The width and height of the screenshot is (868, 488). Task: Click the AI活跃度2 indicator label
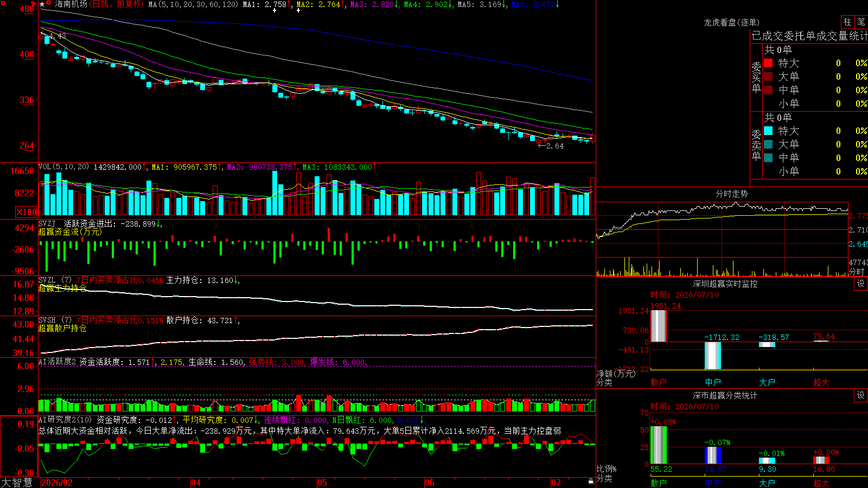pos(58,362)
